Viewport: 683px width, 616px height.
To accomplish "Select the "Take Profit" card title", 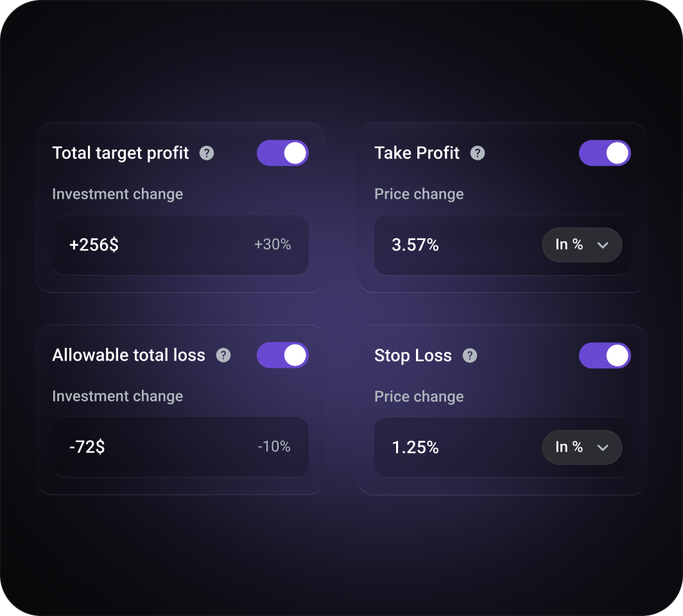I will [x=417, y=153].
